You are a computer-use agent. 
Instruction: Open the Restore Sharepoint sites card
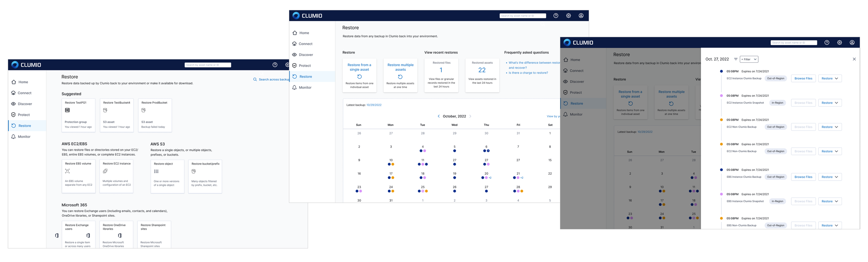[154, 235]
